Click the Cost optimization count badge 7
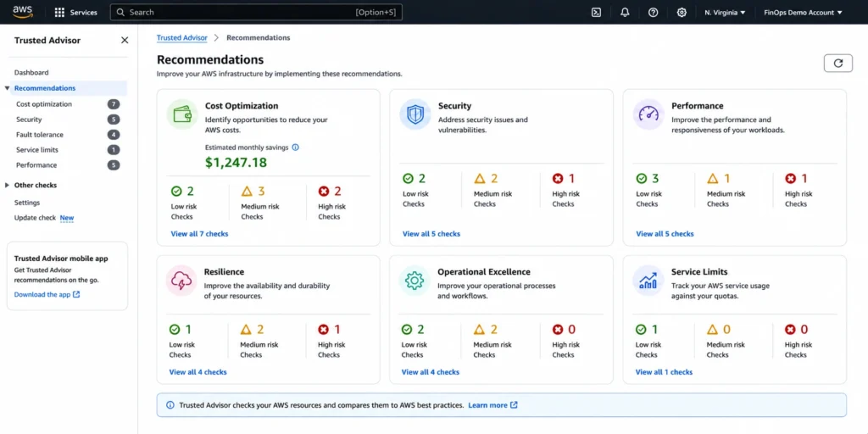Screen dimensions: 868x434 pyautogui.click(x=114, y=104)
